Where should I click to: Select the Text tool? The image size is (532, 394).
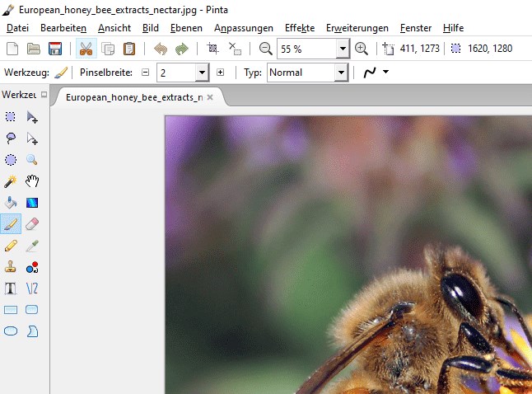[11, 288]
